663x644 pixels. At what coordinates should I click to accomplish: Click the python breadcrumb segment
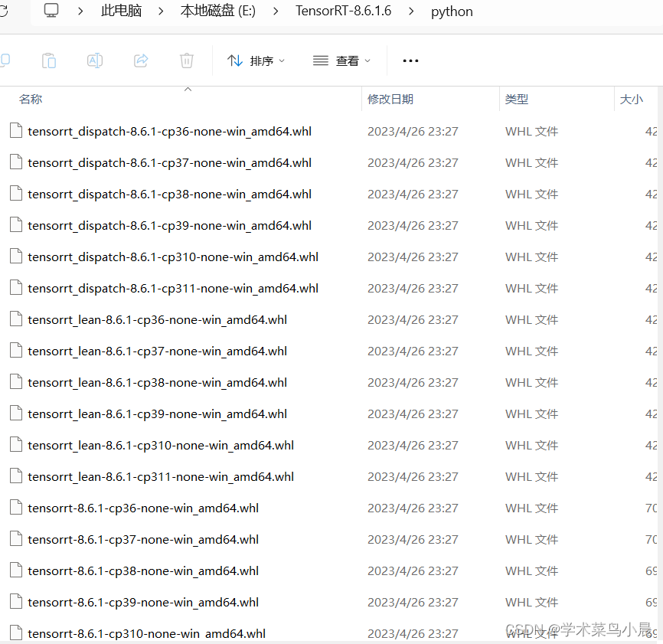[x=452, y=11]
